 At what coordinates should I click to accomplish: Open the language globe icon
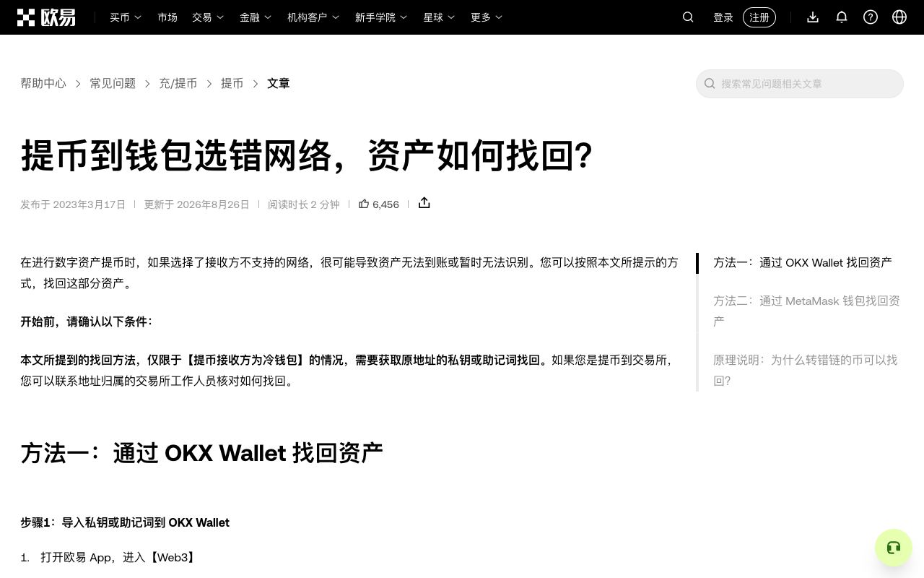click(x=899, y=17)
